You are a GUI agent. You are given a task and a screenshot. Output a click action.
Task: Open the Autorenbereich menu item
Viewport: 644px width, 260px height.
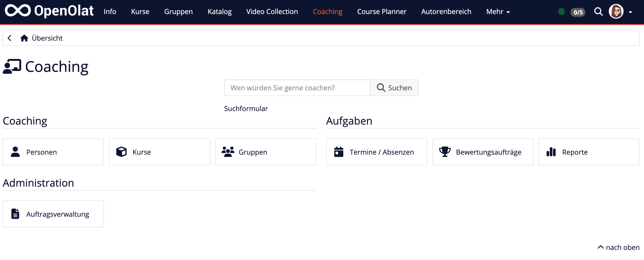446,12
